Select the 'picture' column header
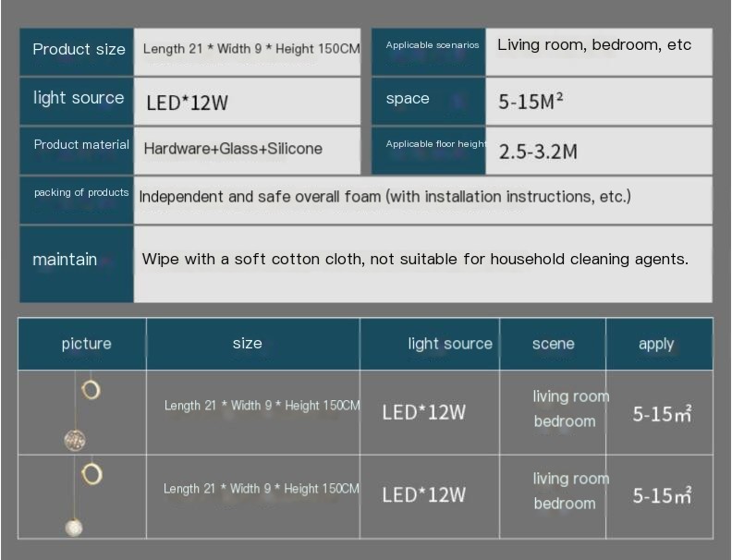Image resolution: width=732 pixels, height=560 pixels. tap(86, 344)
